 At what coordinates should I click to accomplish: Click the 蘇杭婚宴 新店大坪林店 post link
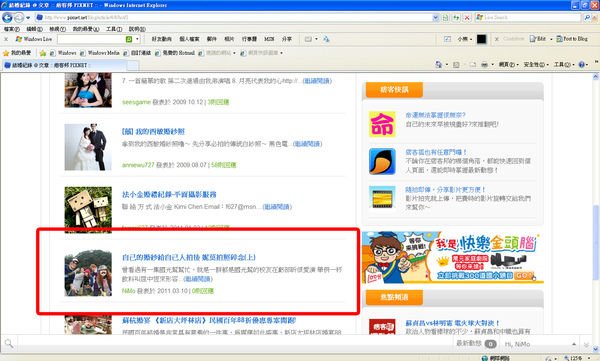pyautogui.click(x=209, y=320)
